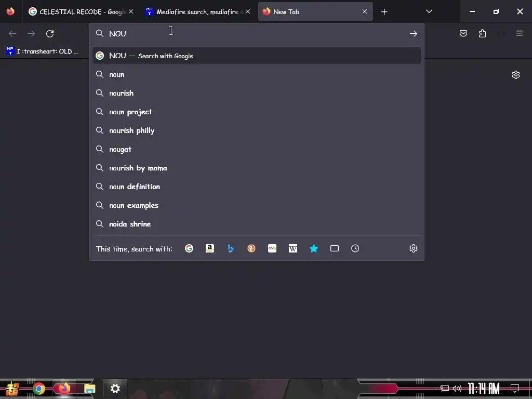Open Save to Pocket button
The image size is (532, 399).
(463, 33)
